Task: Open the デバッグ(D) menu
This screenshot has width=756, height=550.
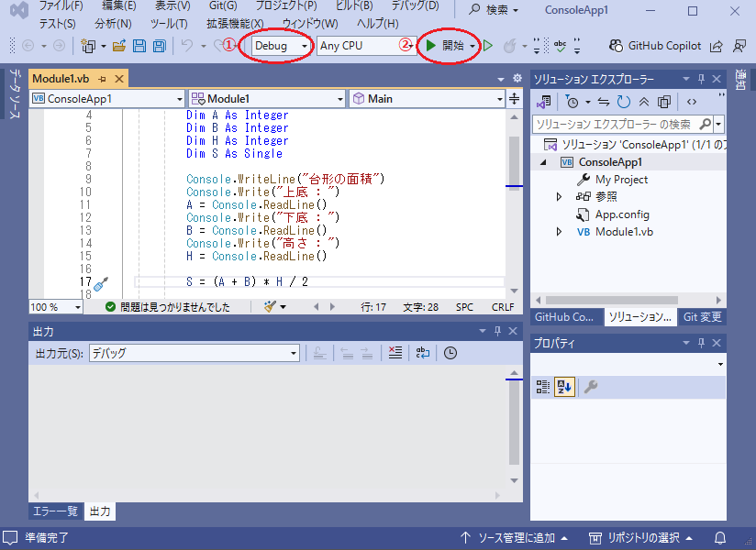Action: click(415, 6)
